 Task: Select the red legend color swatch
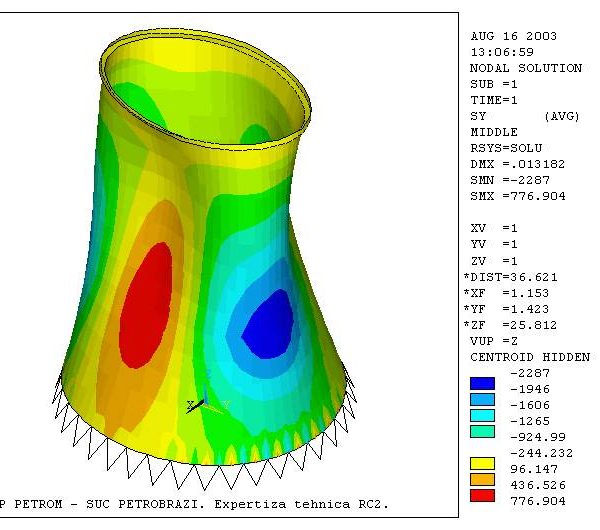point(482,493)
